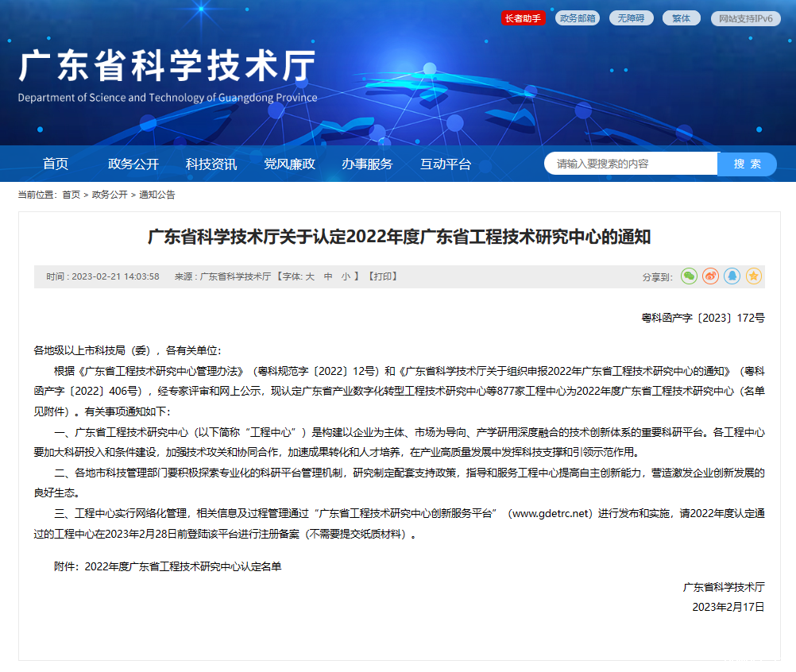This screenshot has height=672, width=796.
Task: Click the 广东省科学技术厅 site logo title
Action: tap(168, 66)
